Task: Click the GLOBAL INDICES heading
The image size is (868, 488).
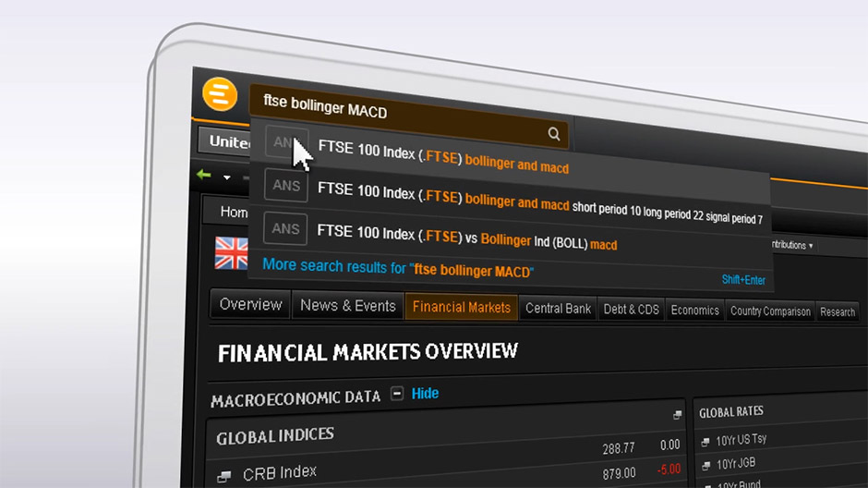Action: pos(274,436)
